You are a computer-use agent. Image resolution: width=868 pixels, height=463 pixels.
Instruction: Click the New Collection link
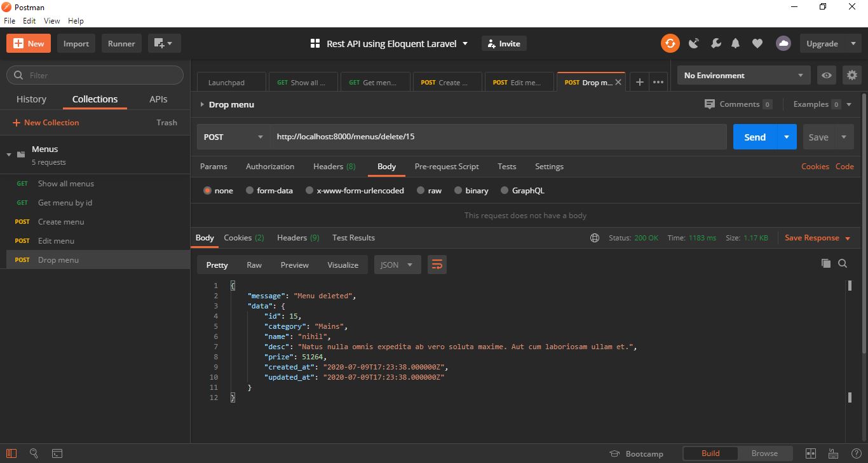[x=46, y=123]
